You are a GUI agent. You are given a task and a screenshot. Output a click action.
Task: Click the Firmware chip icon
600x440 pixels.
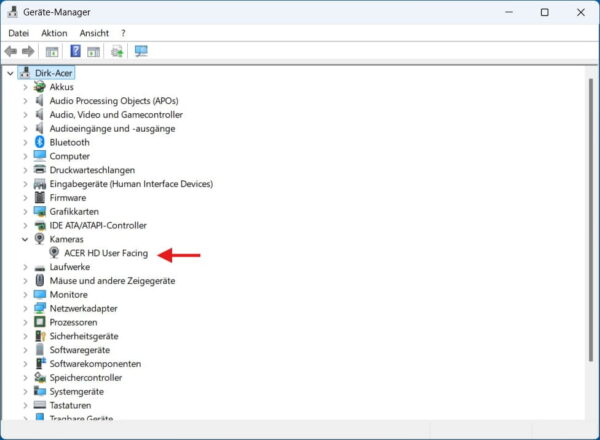[39, 197]
